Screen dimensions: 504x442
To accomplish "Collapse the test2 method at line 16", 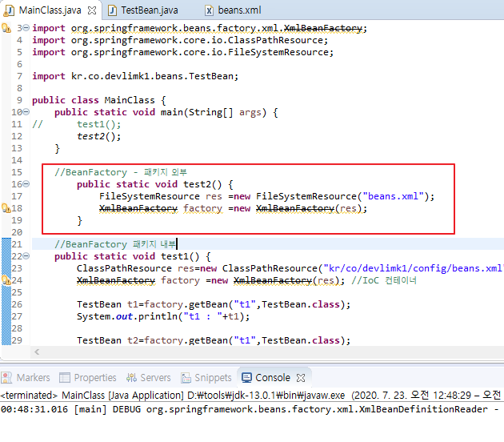I will coord(26,184).
